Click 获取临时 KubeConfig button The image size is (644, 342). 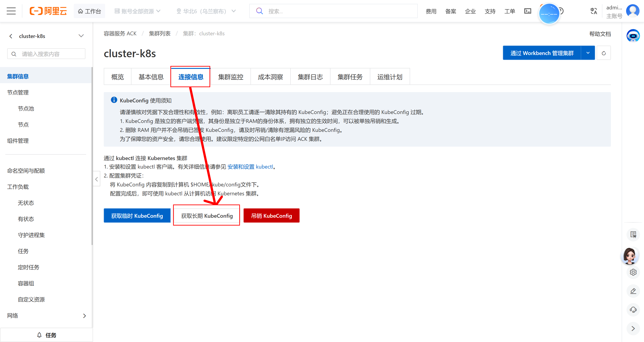tap(137, 216)
